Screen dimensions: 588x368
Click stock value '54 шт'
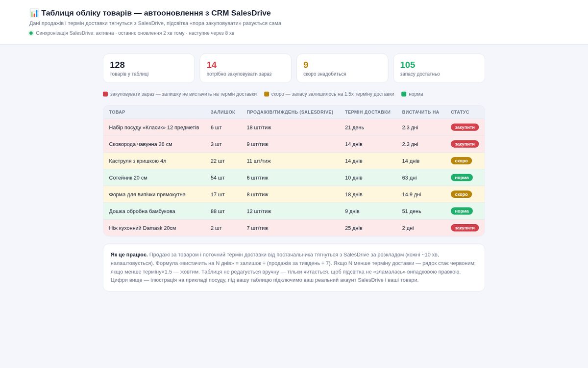218,177
